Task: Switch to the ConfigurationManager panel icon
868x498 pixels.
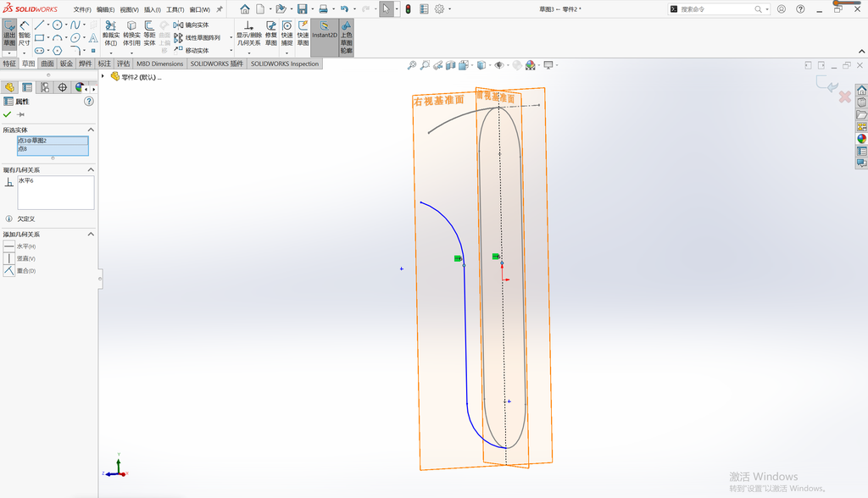Action: pyautogui.click(x=45, y=87)
